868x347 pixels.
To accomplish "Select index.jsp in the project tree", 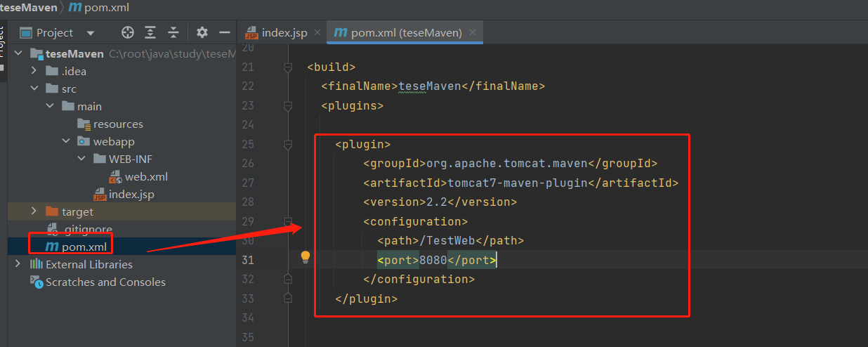I will (x=131, y=194).
